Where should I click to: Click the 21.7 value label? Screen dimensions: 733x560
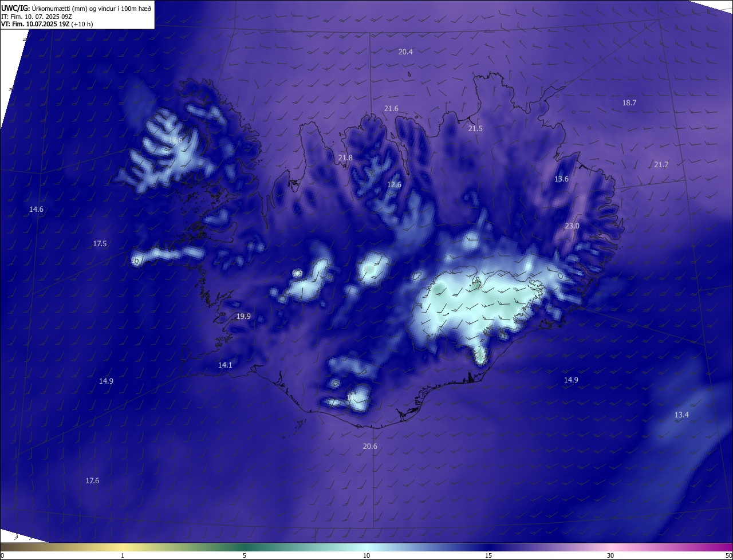tap(661, 165)
